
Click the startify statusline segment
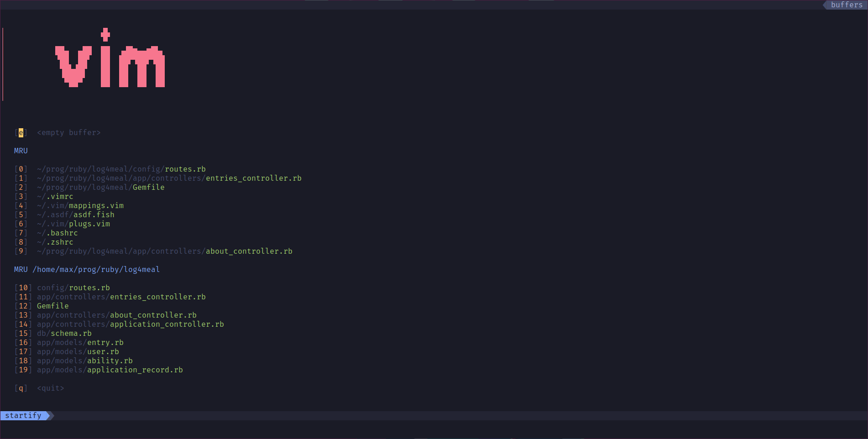point(23,416)
